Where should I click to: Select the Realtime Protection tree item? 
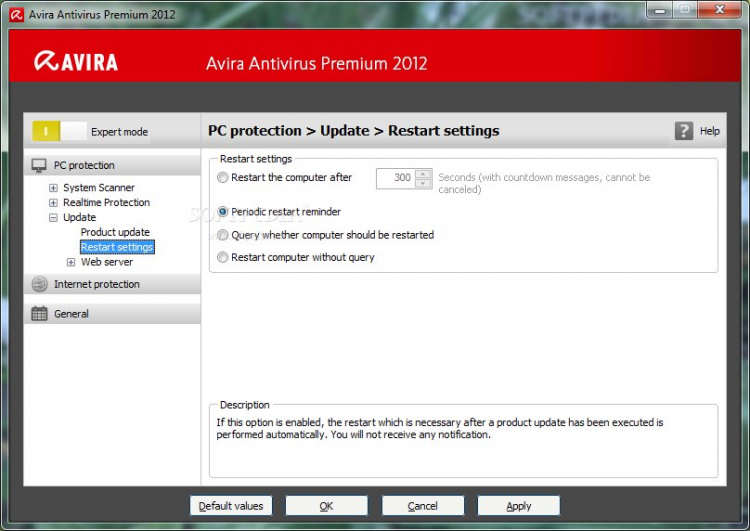106,202
